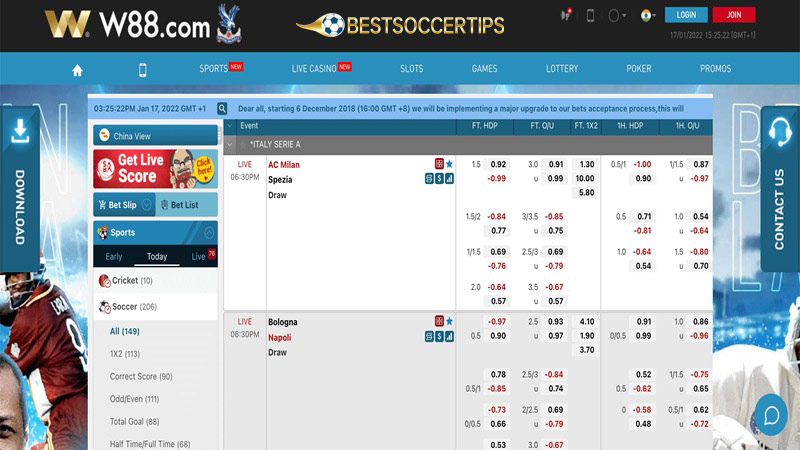Select the Odd/Even (111) filter
The height and width of the screenshot is (450, 800).
[x=134, y=399]
